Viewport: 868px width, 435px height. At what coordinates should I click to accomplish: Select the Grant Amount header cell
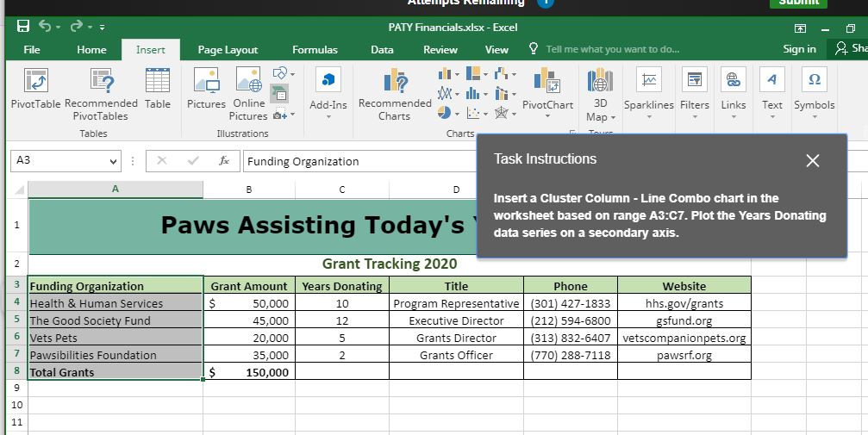click(249, 286)
